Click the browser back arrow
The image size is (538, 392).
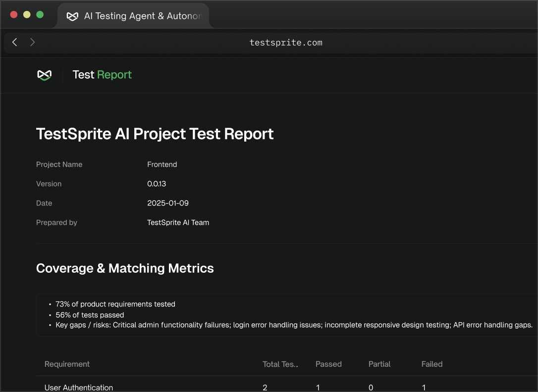(x=15, y=42)
